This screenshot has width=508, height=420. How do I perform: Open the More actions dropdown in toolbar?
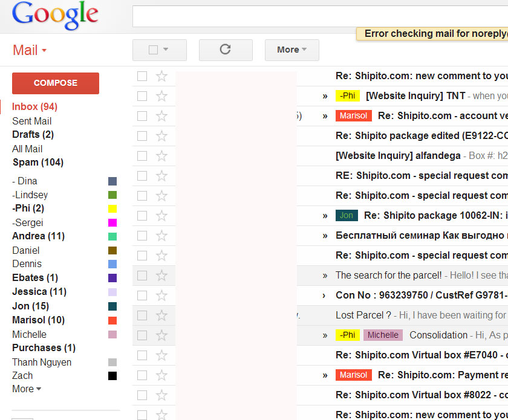click(x=292, y=50)
